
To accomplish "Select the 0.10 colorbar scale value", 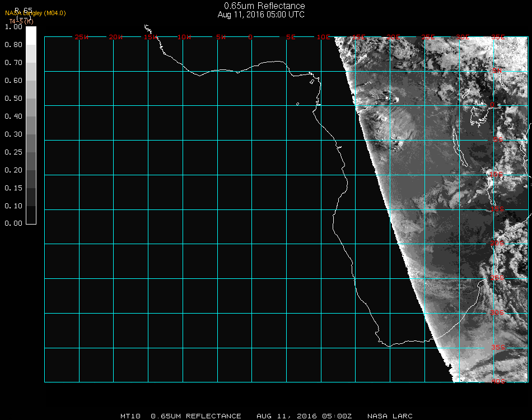I will [x=13, y=206].
